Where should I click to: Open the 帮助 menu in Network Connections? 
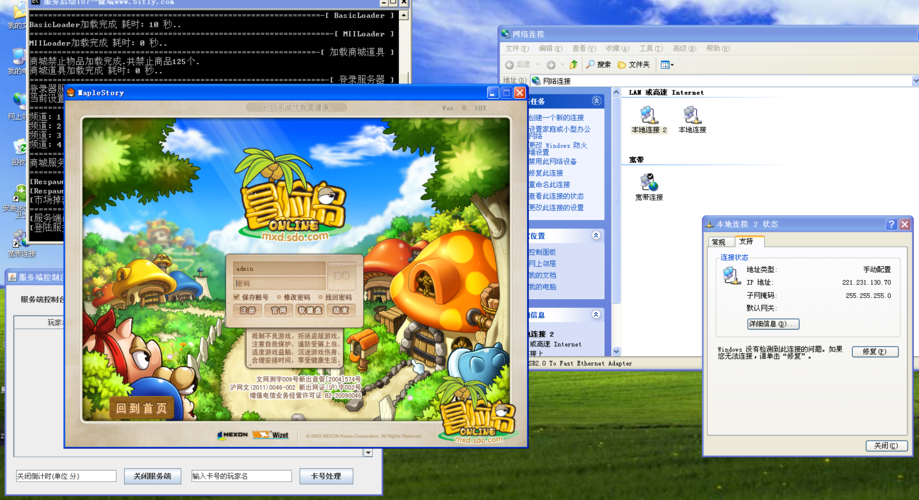coord(717,49)
